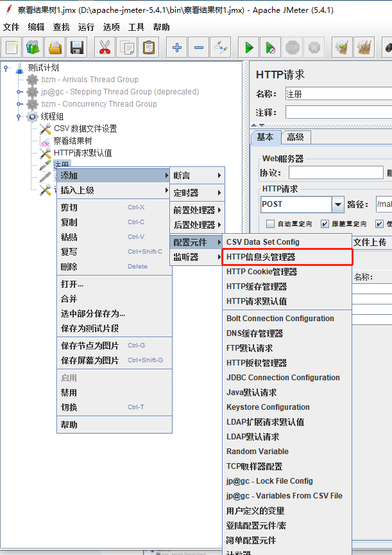Click the Cut scissors toolbar icon
The width and height of the screenshot is (392, 555).
pyautogui.click(x=105, y=47)
